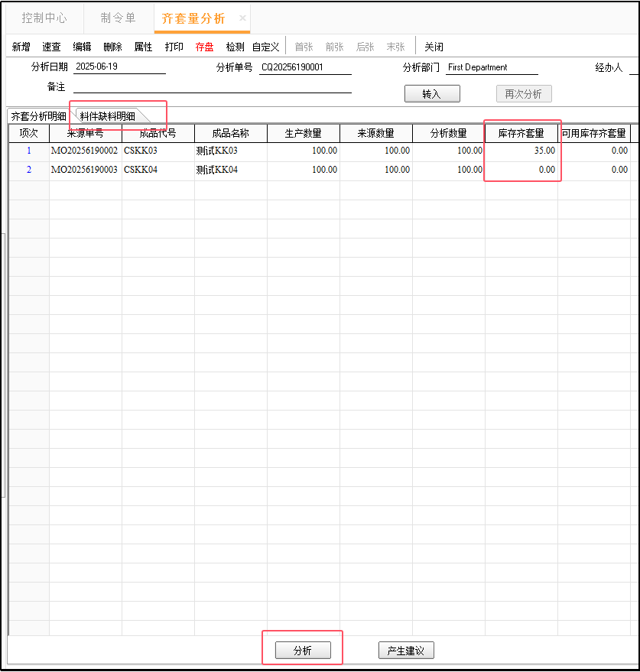The height and width of the screenshot is (672, 640).
Task: Click the 成品名称 column header
Action: (x=231, y=133)
